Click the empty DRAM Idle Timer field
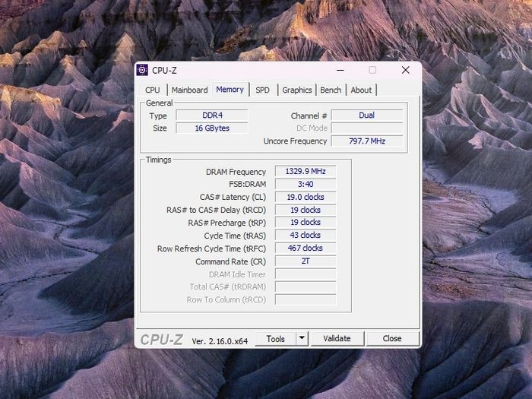Viewport: 532px width, 399px height. click(x=306, y=274)
